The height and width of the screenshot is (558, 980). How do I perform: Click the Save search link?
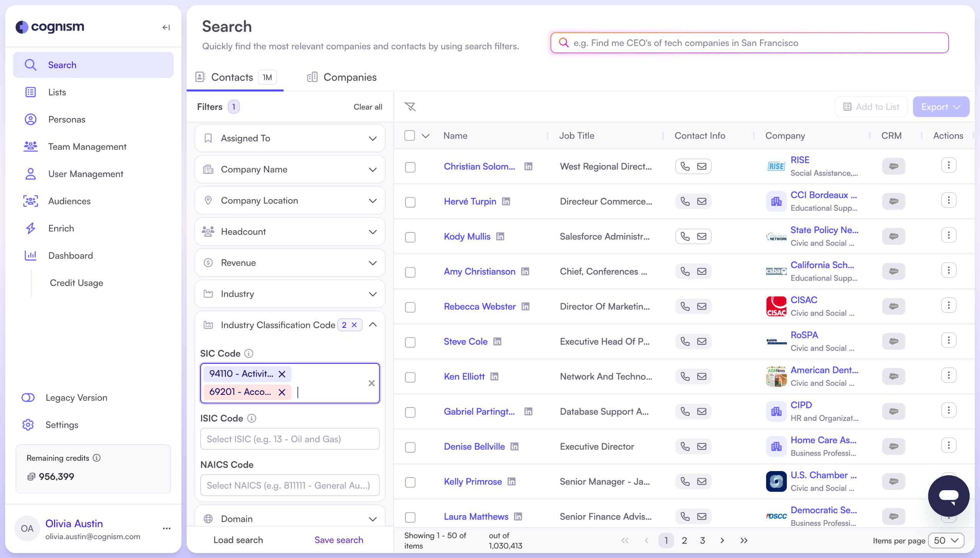pos(338,540)
